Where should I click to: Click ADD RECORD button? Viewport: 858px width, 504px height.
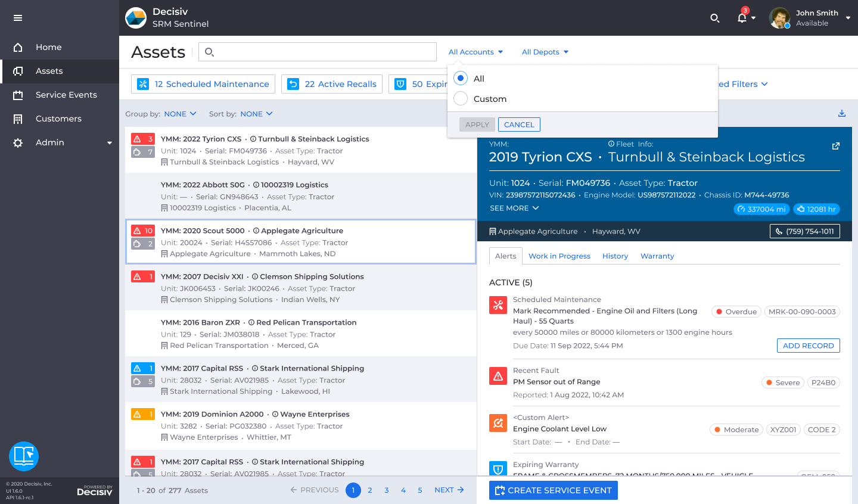tap(809, 346)
